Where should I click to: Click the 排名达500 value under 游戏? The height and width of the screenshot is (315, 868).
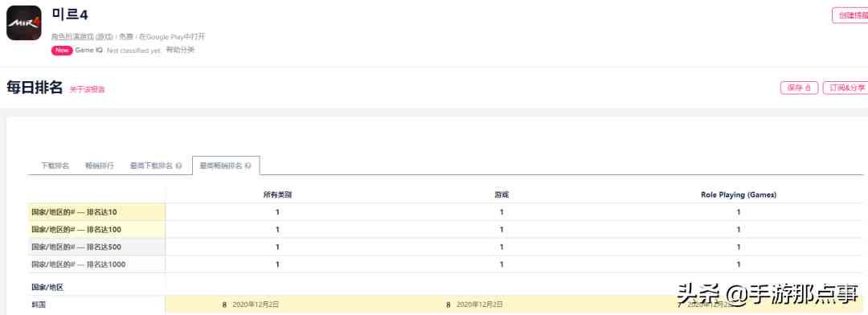pyautogui.click(x=502, y=247)
